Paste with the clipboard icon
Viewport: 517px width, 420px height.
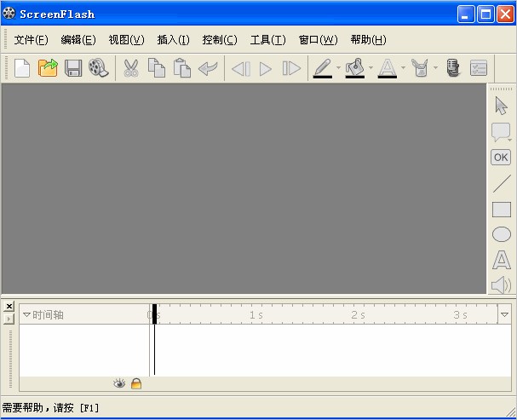[182, 68]
